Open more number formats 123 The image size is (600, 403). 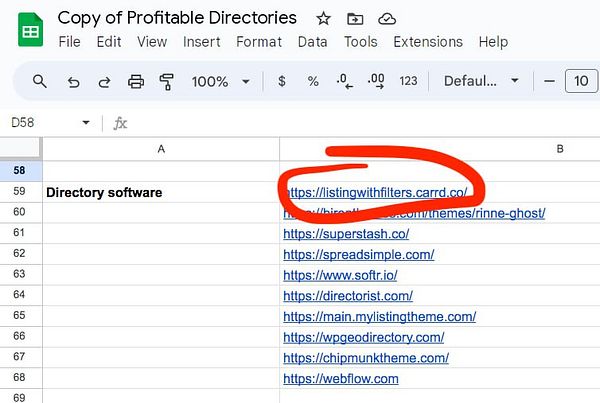pyautogui.click(x=408, y=81)
